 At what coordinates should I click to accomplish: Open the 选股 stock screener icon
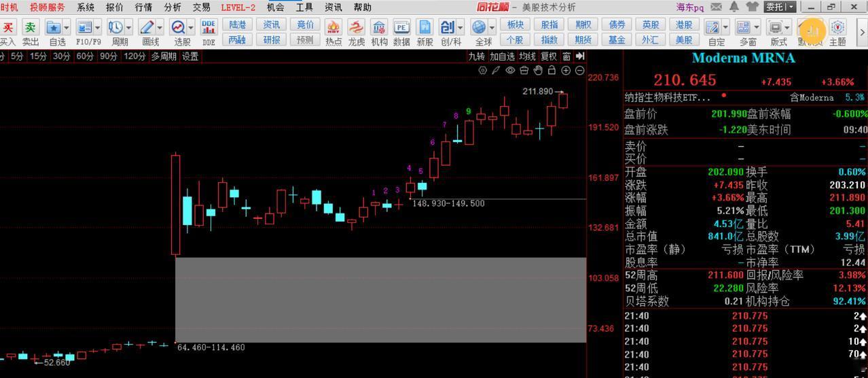178,27
